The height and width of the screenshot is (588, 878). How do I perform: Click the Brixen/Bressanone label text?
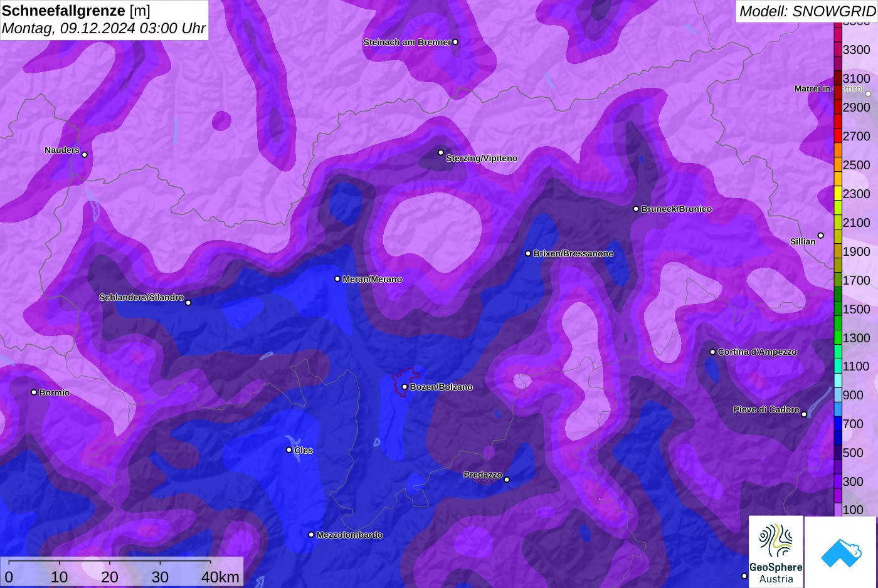tap(573, 253)
